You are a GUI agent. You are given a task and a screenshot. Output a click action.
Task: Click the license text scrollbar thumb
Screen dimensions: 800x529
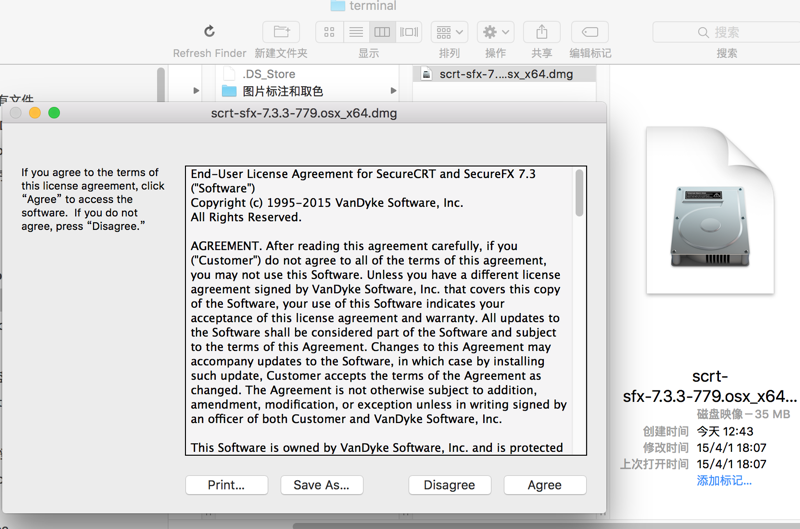click(x=579, y=193)
